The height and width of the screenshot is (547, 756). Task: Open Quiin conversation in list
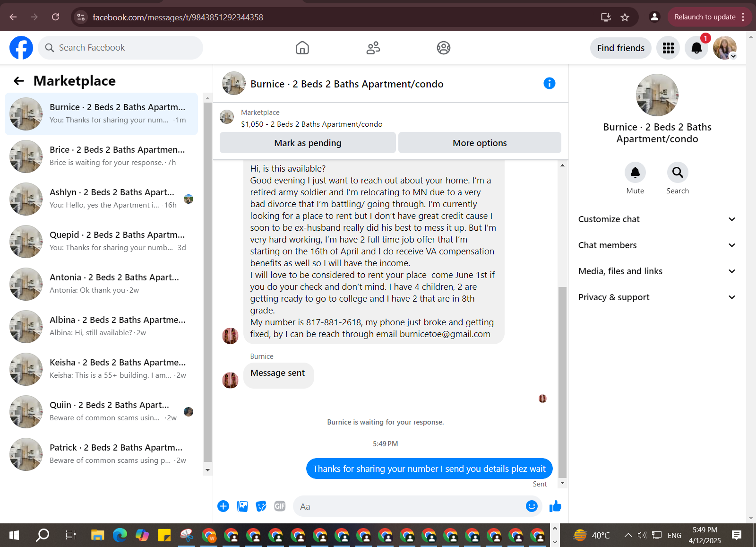tap(102, 412)
